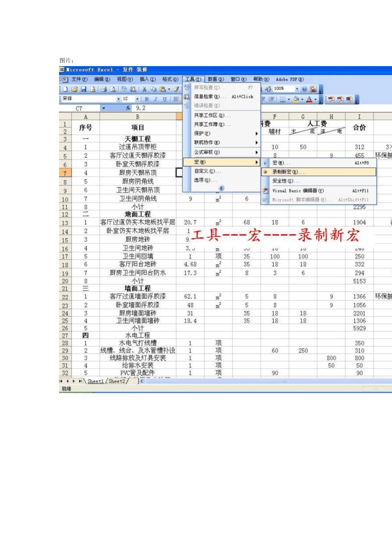Choose 安全性 in the macro submenu
Viewport: 392px width, 555px height.
coord(319,181)
